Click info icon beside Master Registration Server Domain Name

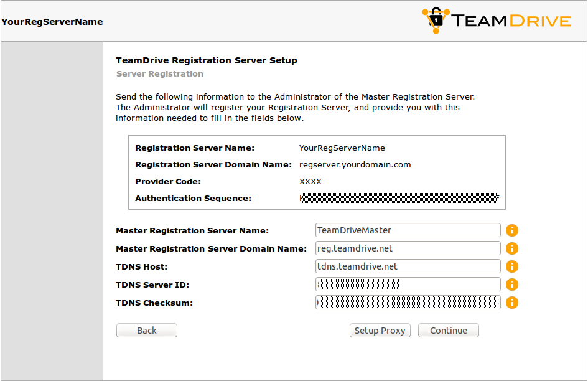click(512, 248)
